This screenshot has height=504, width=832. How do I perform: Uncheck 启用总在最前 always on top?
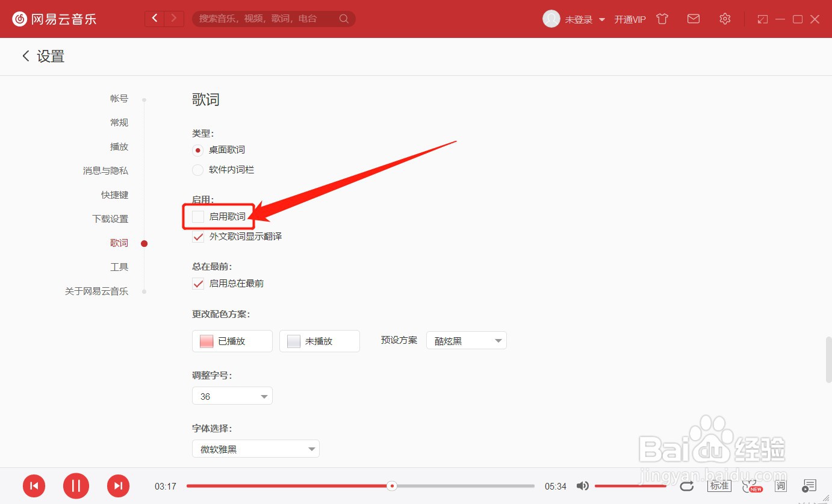point(197,283)
